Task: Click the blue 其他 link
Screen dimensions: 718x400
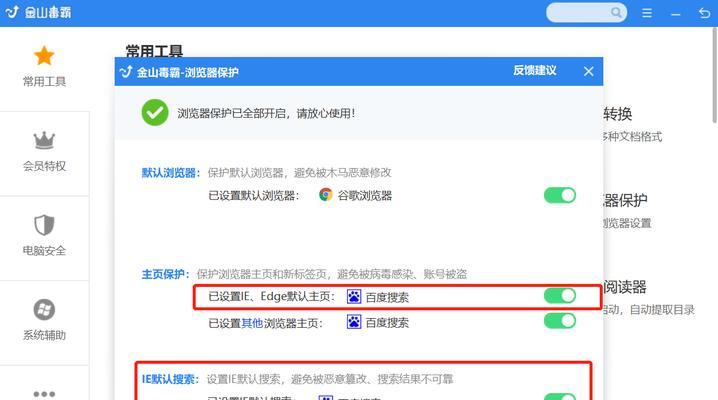Action: click(252, 323)
